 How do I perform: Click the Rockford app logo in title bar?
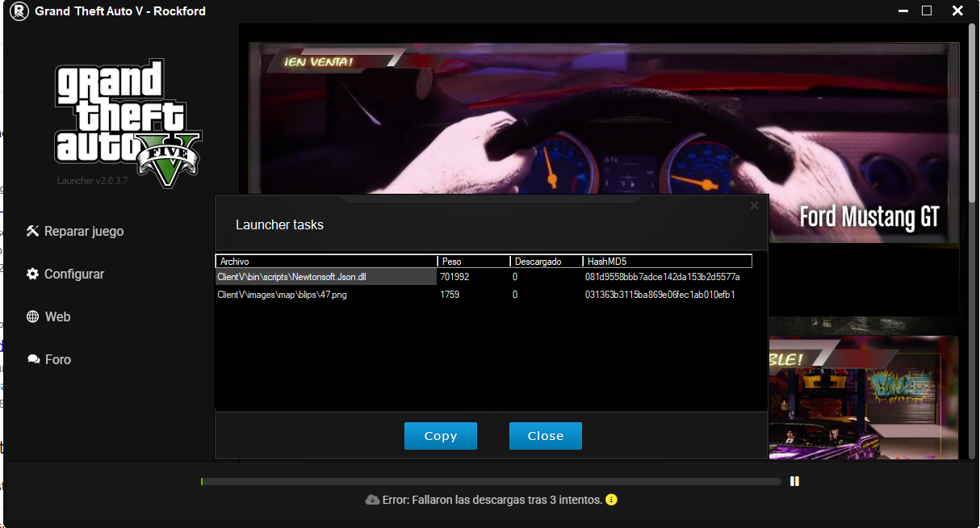18,11
